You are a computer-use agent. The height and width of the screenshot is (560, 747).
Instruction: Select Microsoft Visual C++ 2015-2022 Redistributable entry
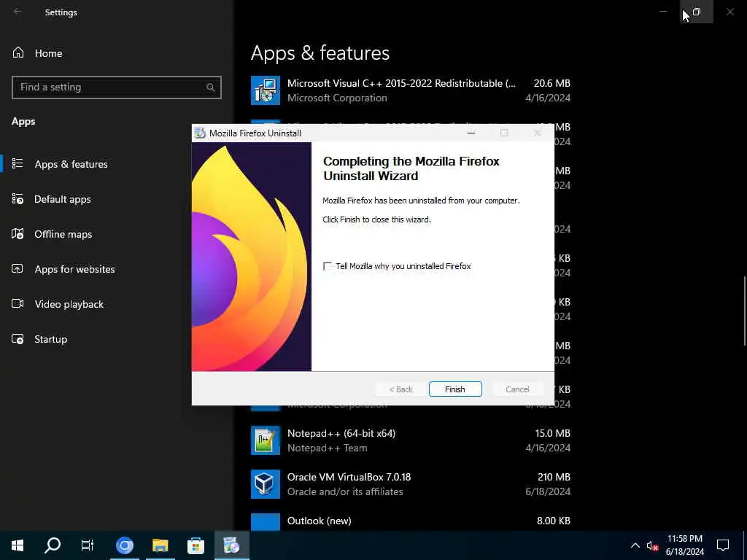pyautogui.click(x=410, y=90)
